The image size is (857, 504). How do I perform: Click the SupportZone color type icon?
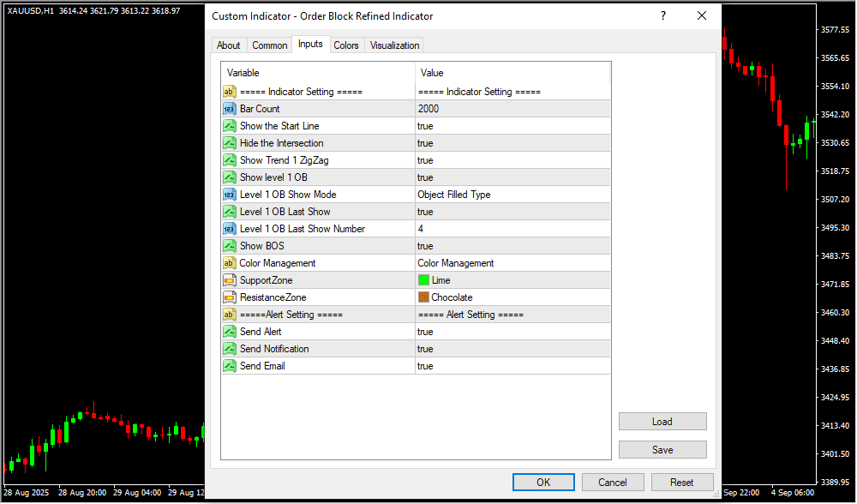[229, 280]
